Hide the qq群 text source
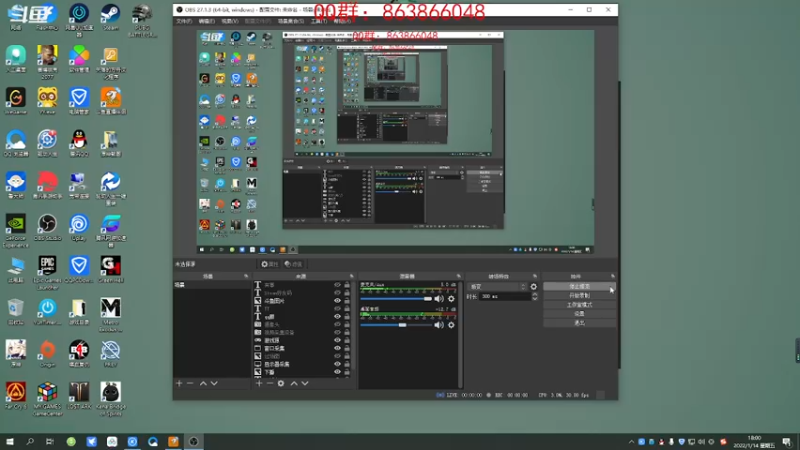Image resolution: width=800 pixels, height=450 pixels. (337, 316)
